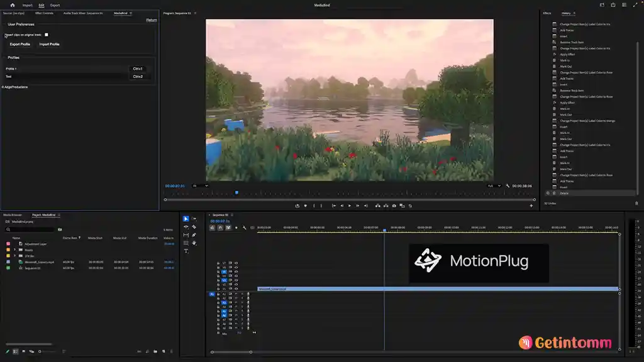Open the Import tab
Image resolution: width=644 pixels, height=362 pixels.
pos(28,5)
